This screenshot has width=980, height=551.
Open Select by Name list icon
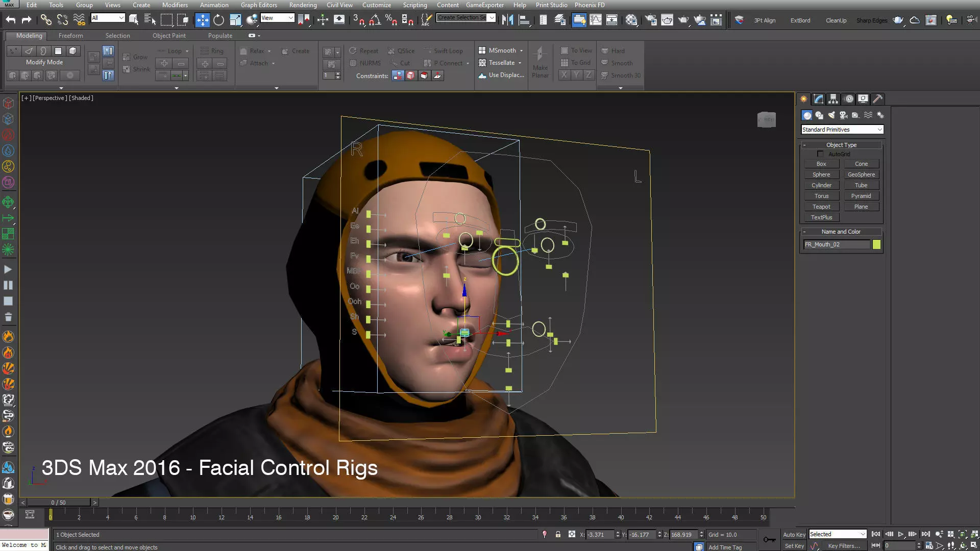150,20
